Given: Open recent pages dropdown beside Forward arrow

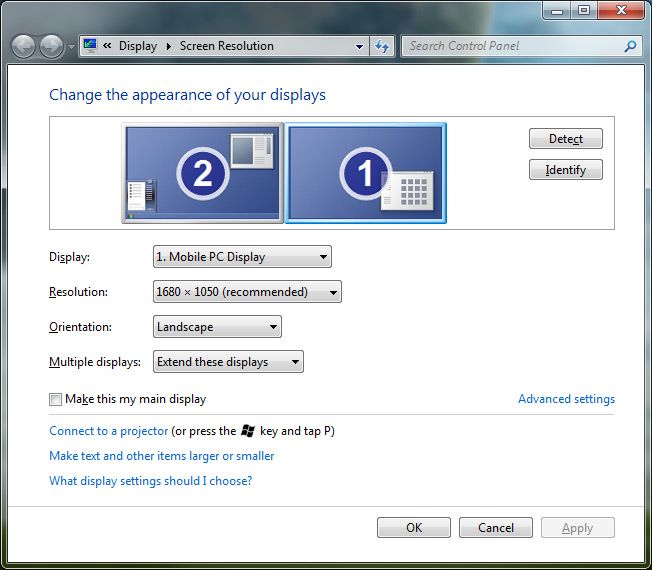Looking at the screenshot, I should pos(71,47).
